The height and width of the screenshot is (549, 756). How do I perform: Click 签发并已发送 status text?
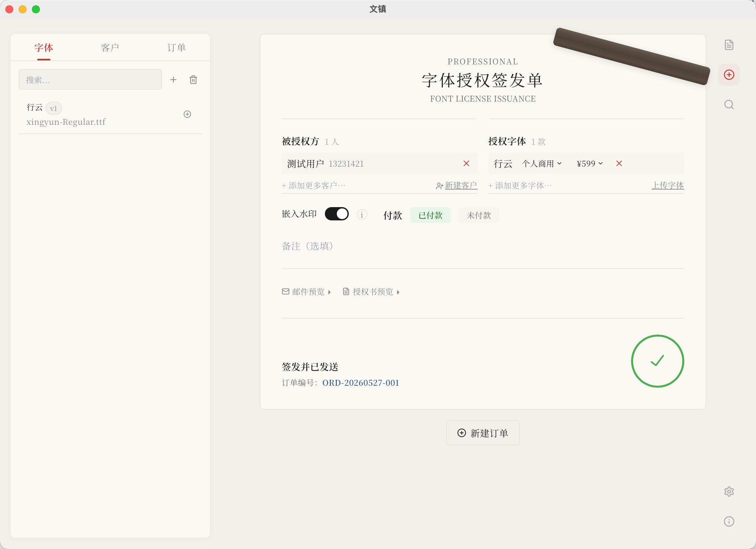tap(310, 367)
